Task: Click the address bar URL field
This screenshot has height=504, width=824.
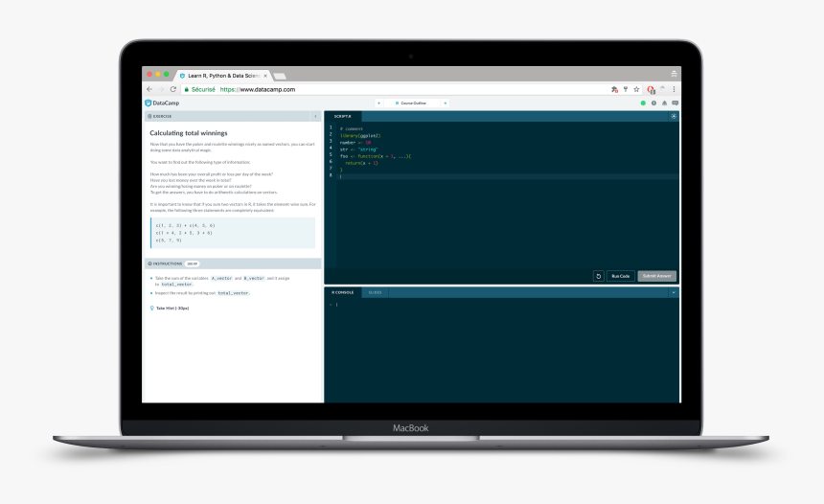Action: point(394,89)
